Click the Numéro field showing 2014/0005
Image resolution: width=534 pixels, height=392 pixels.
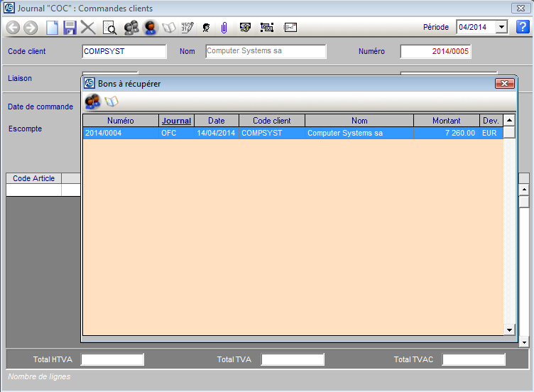435,52
